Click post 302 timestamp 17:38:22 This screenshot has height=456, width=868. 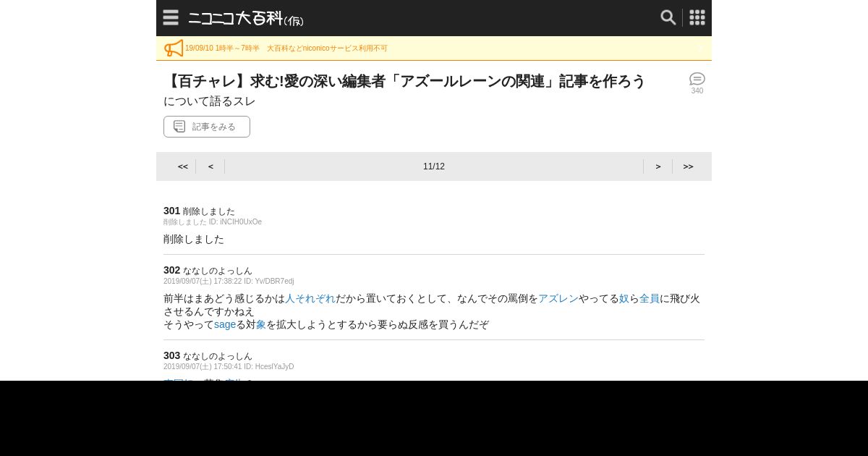point(228,282)
